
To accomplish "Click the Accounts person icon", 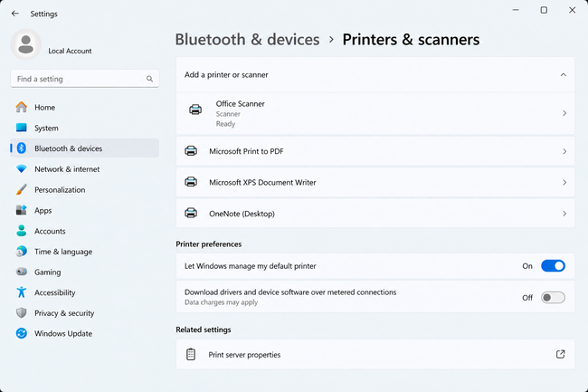I will pos(22,231).
